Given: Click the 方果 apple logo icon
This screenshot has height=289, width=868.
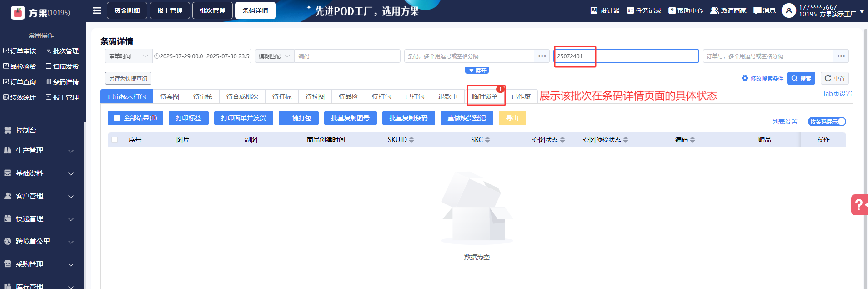Looking at the screenshot, I should tap(18, 12).
